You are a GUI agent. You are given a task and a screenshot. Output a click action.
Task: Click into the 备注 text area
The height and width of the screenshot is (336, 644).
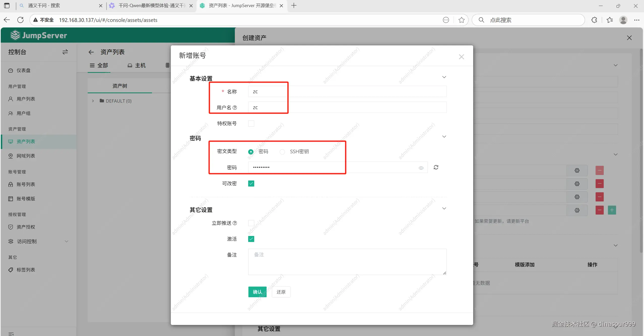click(347, 262)
